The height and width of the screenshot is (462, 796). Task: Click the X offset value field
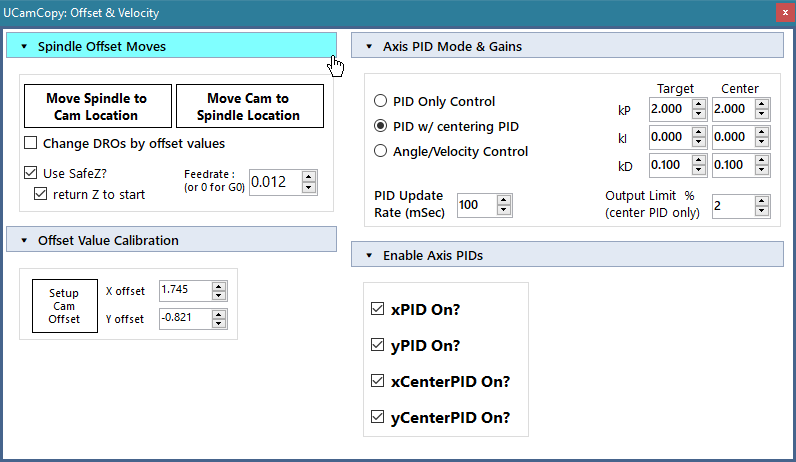pyautogui.click(x=185, y=290)
